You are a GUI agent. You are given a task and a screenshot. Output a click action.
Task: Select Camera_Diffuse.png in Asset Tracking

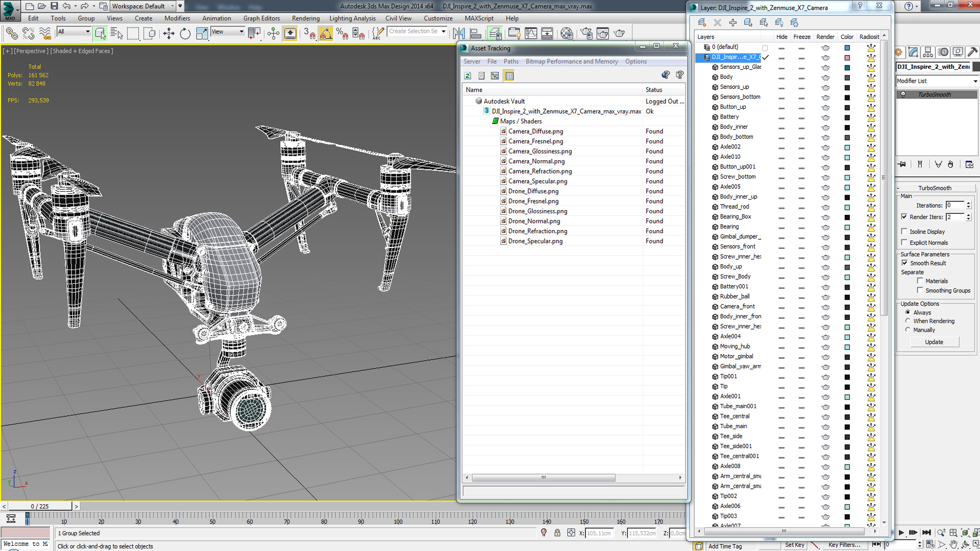(x=535, y=131)
